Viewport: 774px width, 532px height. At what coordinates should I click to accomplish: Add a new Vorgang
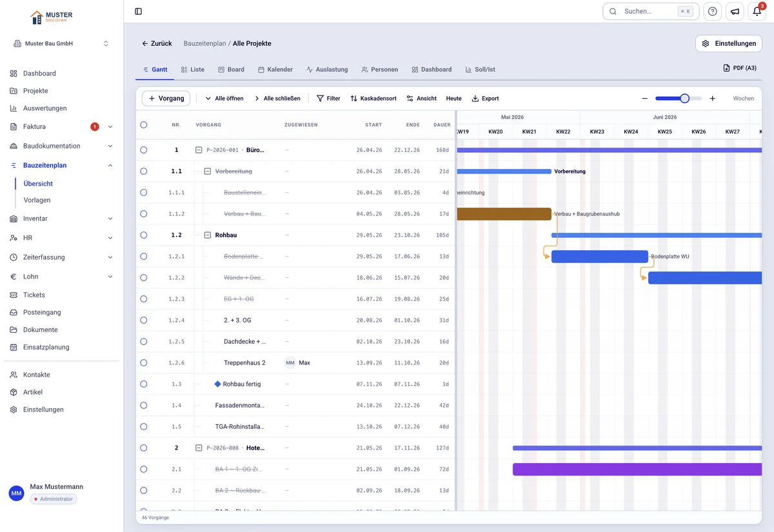[166, 99]
